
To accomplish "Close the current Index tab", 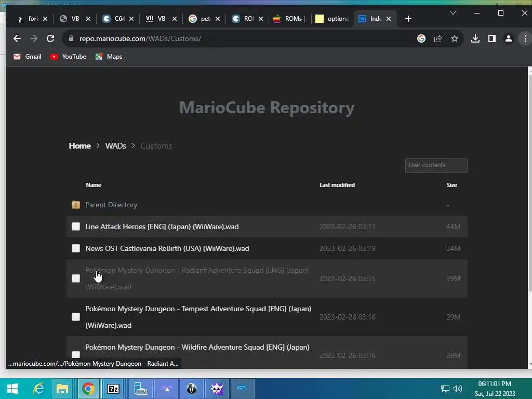I will coord(389,19).
